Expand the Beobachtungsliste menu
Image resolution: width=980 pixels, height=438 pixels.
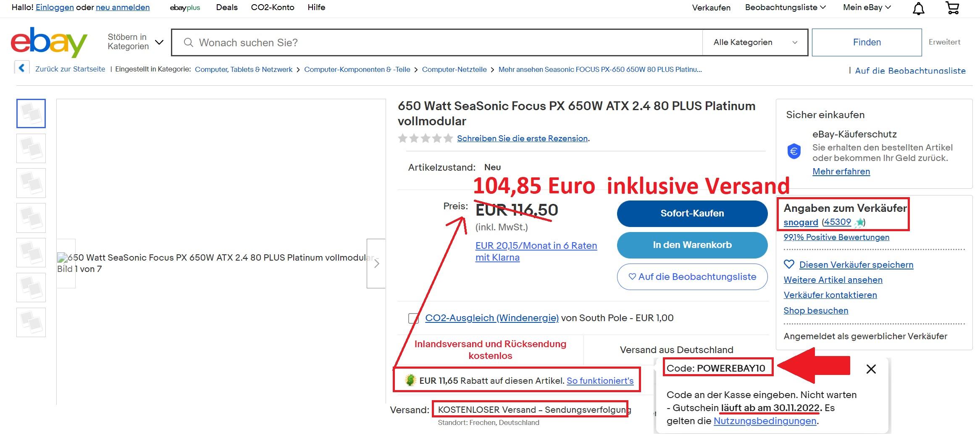pos(786,7)
